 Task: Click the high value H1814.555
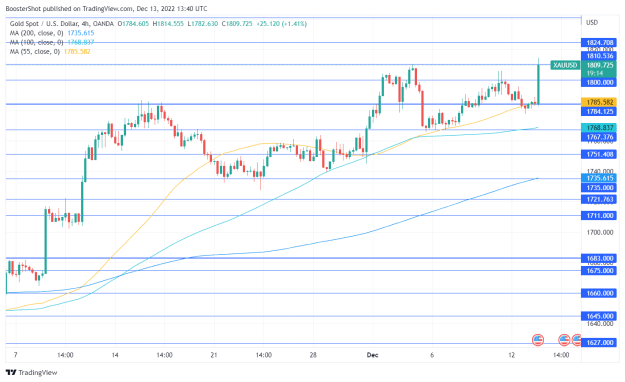click(x=168, y=24)
